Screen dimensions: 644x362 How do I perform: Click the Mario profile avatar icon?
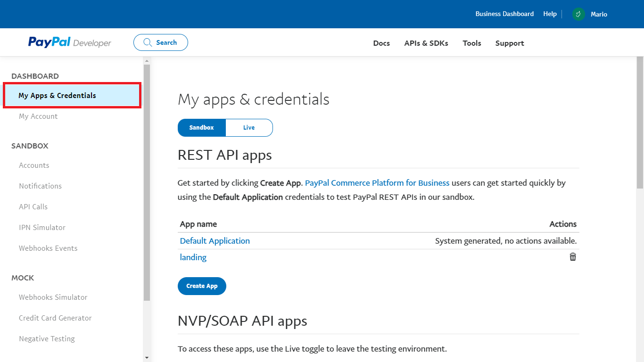(578, 14)
